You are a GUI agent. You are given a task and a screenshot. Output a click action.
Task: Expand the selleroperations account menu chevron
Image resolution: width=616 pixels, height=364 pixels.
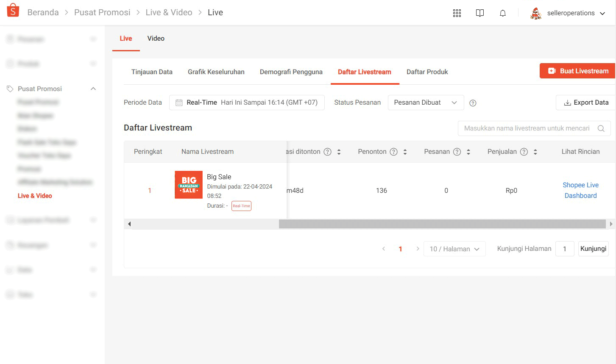tap(602, 13)
